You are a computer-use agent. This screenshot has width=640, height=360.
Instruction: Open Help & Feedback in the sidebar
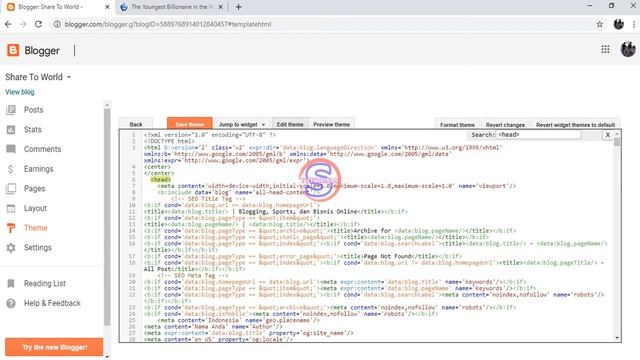(x=52, y=303)
